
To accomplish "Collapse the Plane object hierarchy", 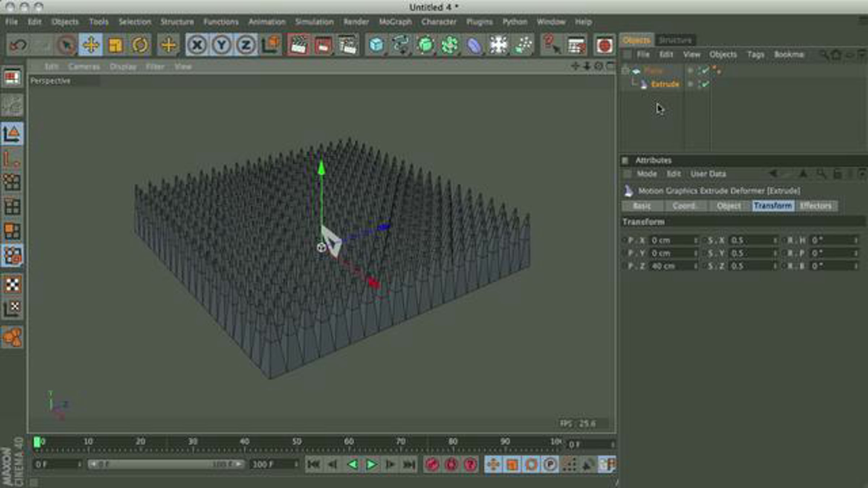I will [x=625, y=71].
